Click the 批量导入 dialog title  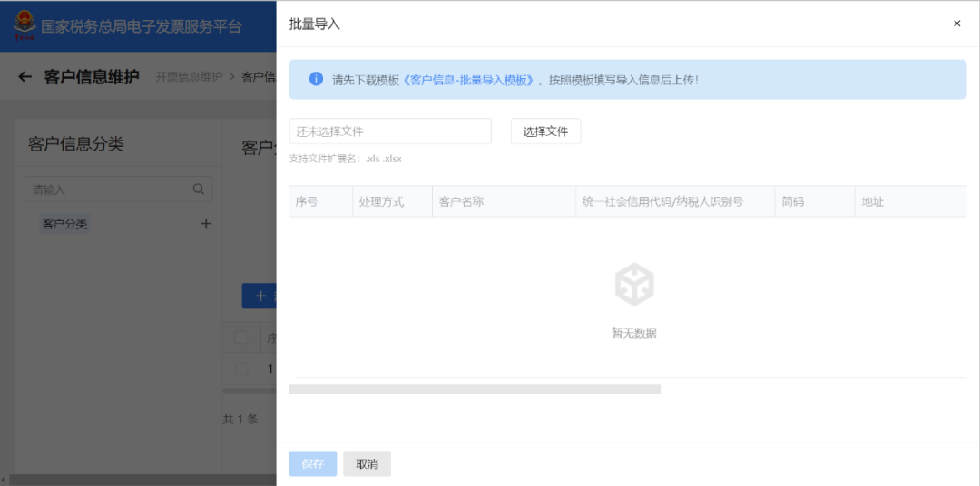(x=314, y=24)
